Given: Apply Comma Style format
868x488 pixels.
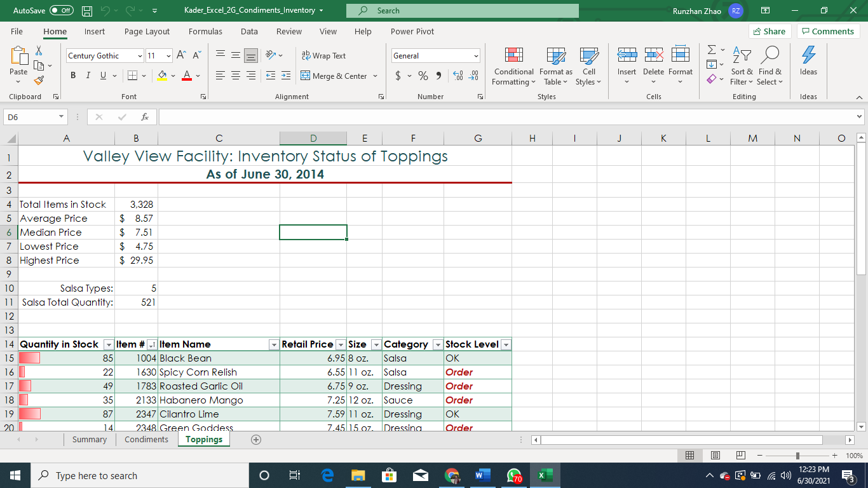Looking at the screenshot, I should [x=439, y=76].
